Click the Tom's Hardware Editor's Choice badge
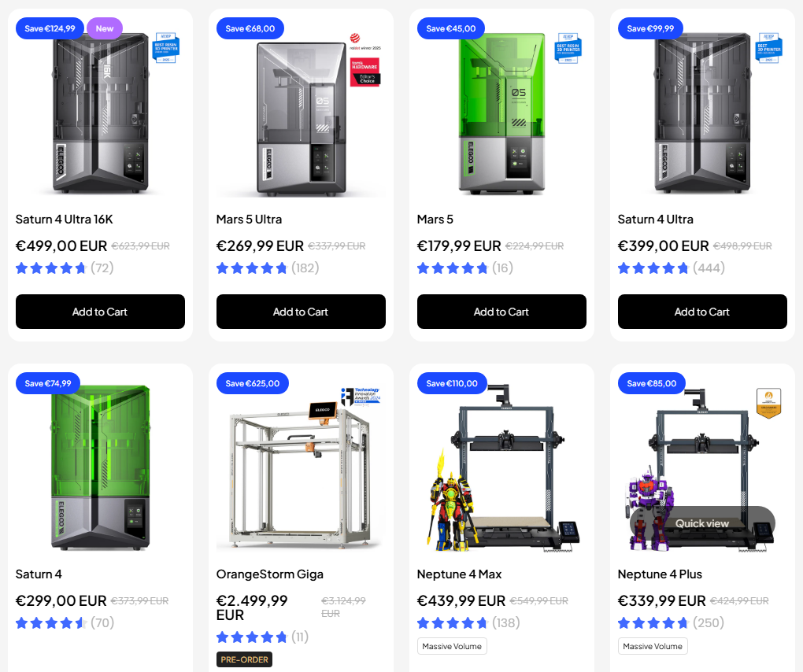 (365, 72)
